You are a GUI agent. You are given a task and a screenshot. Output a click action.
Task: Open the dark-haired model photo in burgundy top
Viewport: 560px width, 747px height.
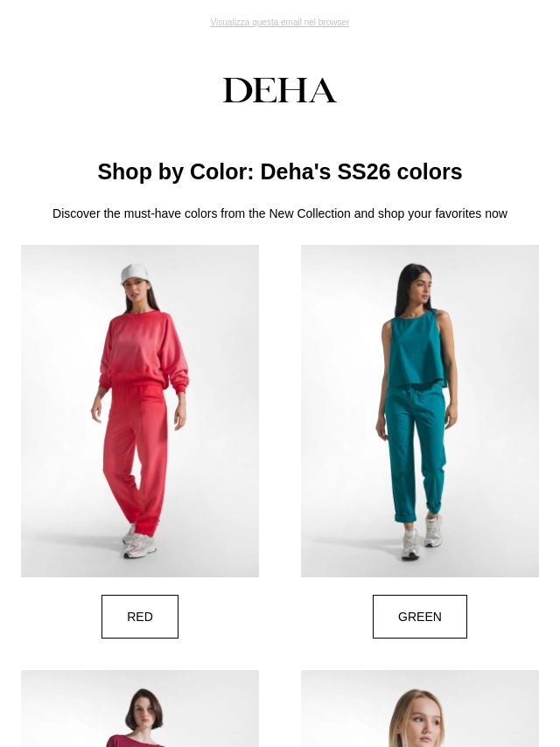coord(140,709)
